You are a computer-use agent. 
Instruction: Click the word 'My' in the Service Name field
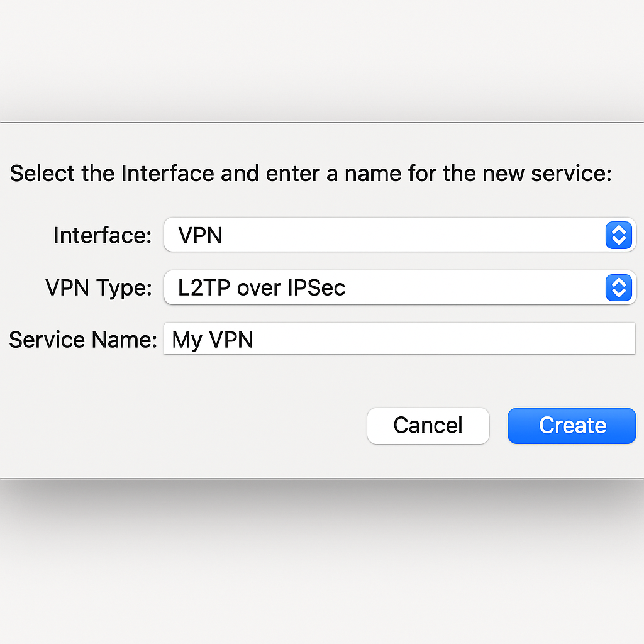187,340
